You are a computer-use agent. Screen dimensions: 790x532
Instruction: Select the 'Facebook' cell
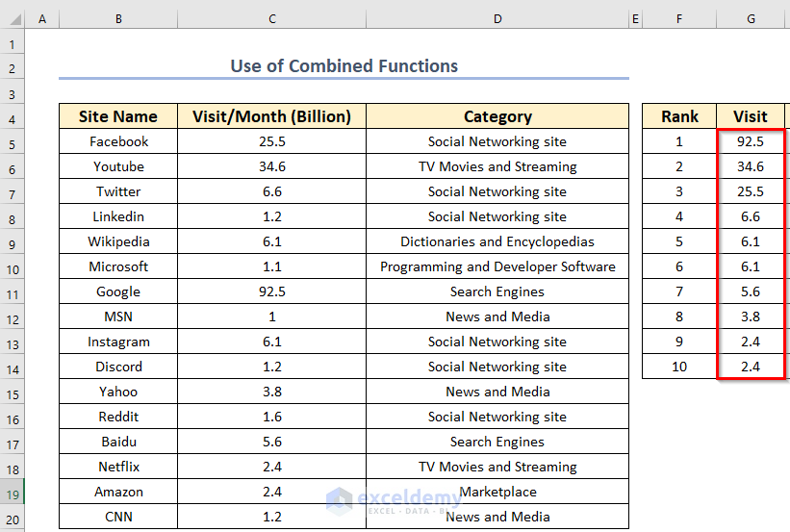pos(118,141)
